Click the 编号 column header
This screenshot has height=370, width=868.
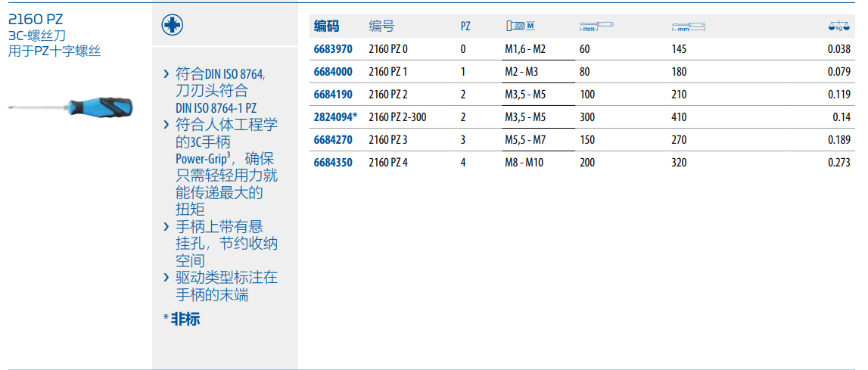pos(381,26)
